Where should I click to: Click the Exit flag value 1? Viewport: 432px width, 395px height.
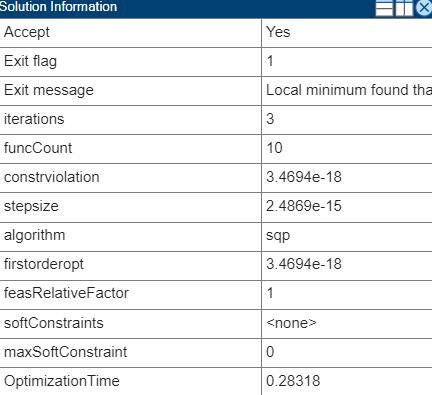pyautogui.click(x=270, y=61)
